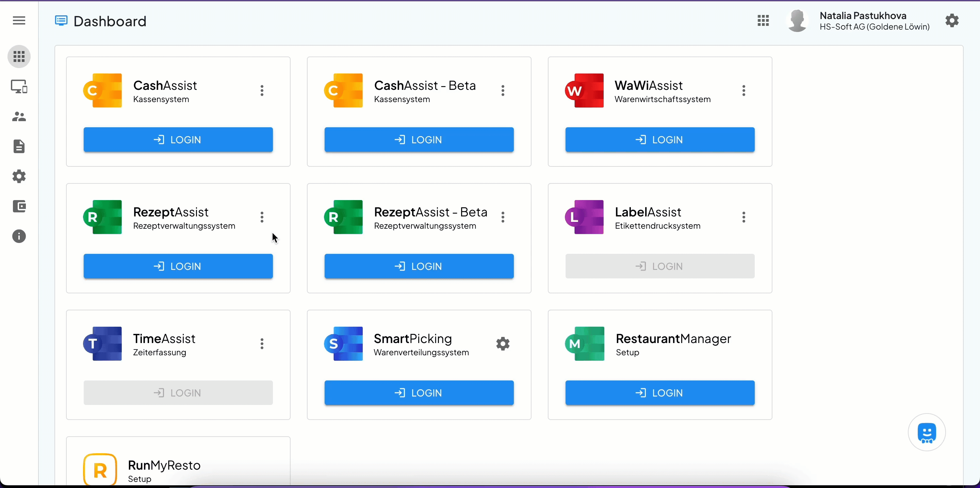This screenshot has height=488, width=980.
Task: Click the SmartPicking app logo
Action: [344, 344]
